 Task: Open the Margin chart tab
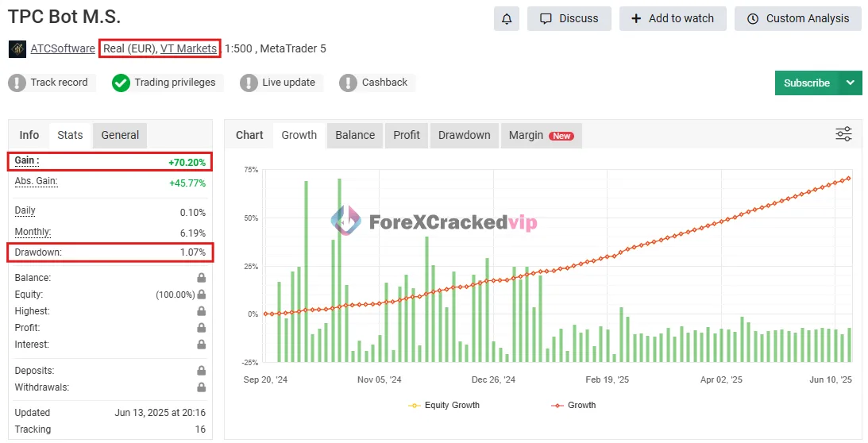click(541, 135)
